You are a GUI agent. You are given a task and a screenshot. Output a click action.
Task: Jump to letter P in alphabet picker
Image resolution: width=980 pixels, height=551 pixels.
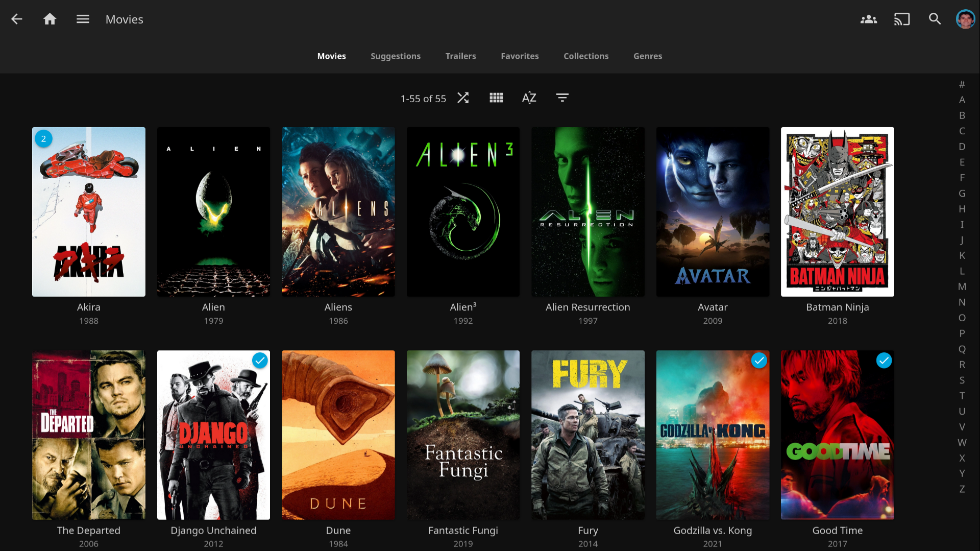pos(962,333)
